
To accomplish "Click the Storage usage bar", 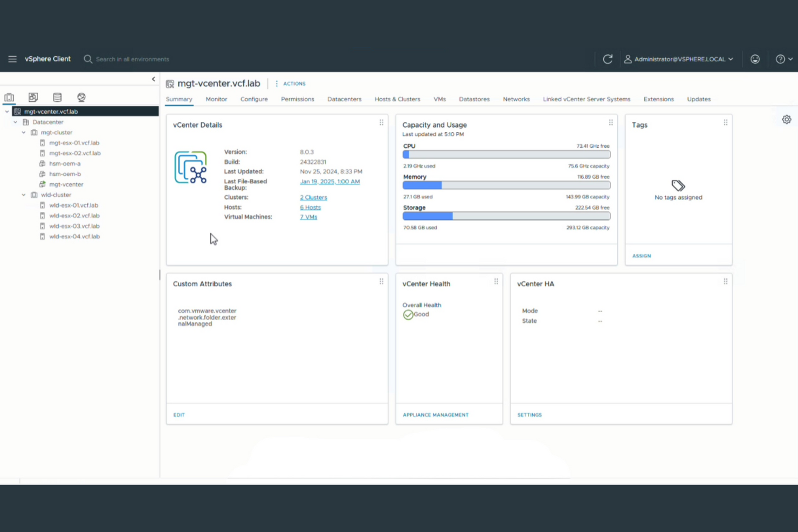I will tap(506, 216).
